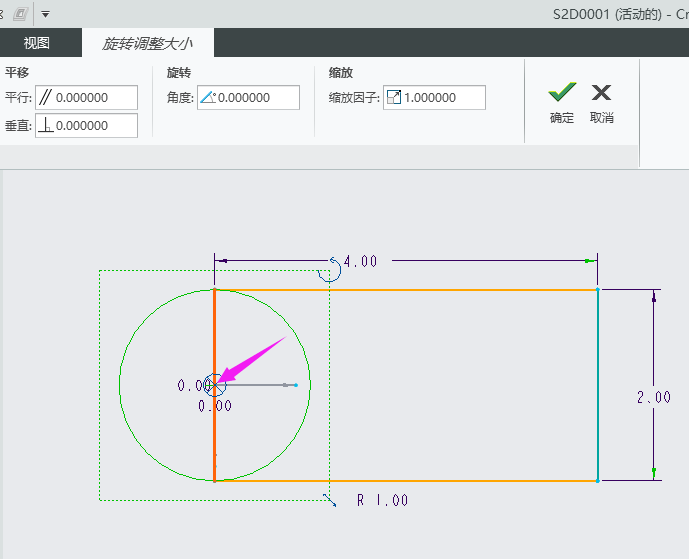Click the scale factor icon beside 1.000000
This screenshot has height=559, width=689.
pyautogui.click(x=393, y=97)
